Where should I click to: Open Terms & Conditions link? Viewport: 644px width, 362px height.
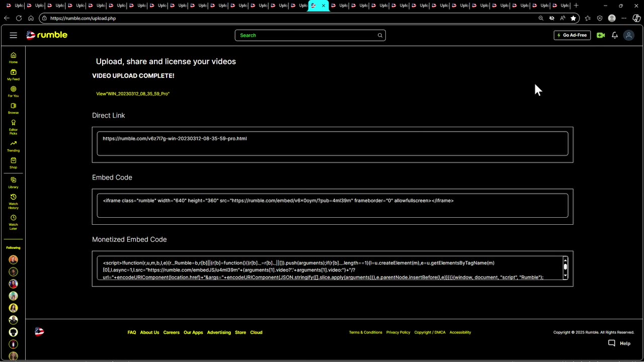tap(366, 332)
